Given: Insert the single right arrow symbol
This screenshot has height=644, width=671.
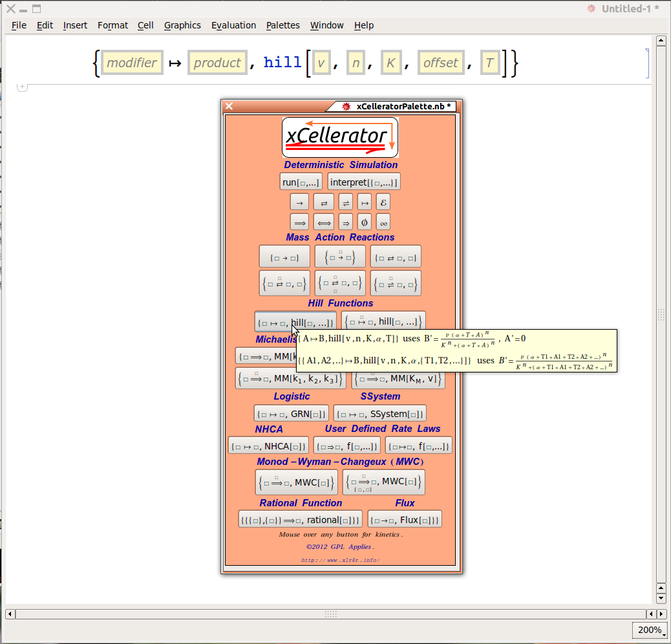Looking at the screenshot, I should (x=299, y=202).
